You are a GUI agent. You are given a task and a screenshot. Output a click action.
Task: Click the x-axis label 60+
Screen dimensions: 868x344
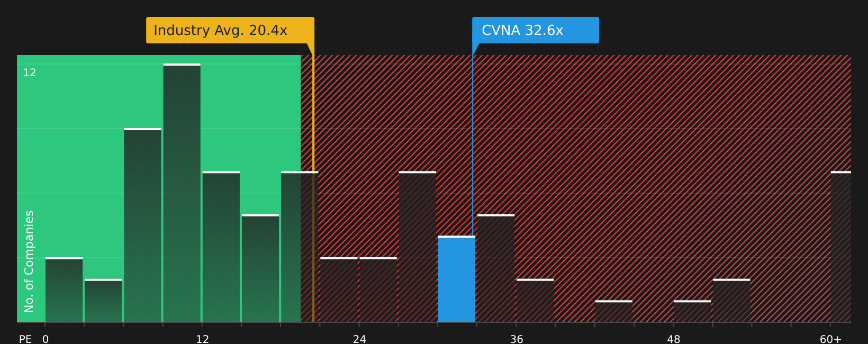(830, 339)
